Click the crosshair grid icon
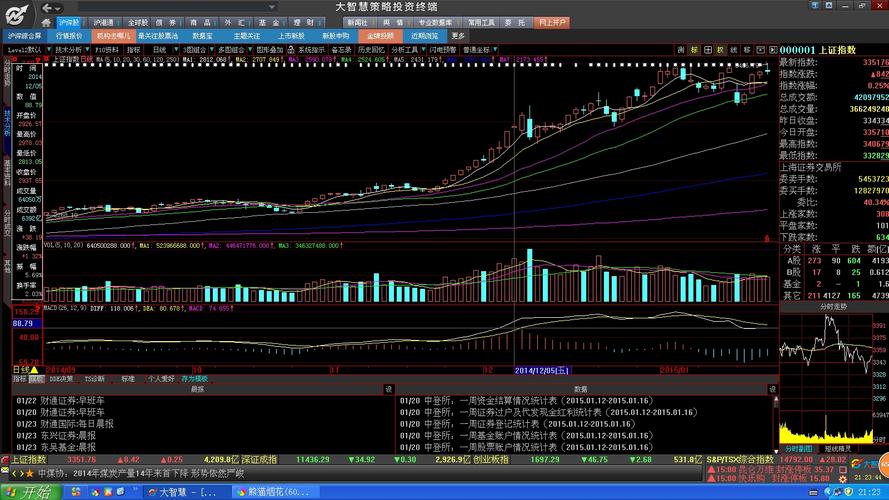 click(x=708, y=50)
